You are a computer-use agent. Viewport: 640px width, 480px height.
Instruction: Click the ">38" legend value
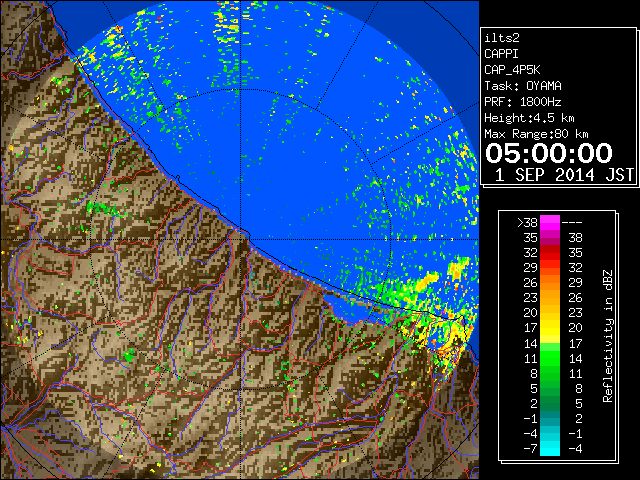(527, 223)
